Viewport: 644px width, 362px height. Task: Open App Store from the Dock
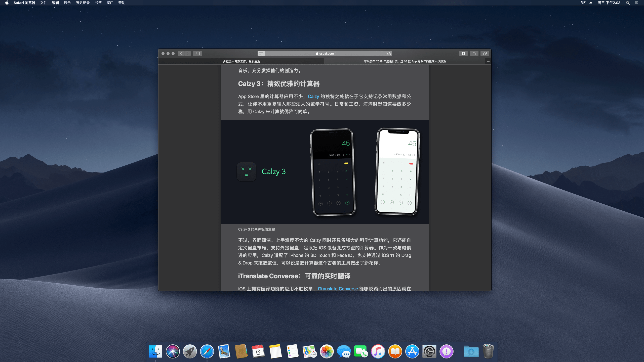pos(412,351)
